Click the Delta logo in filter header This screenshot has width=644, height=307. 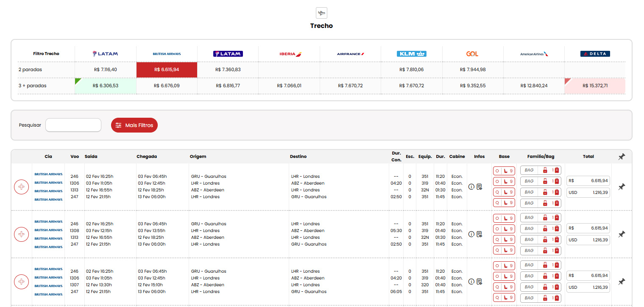pyautogui.click(x=595, y=54)
